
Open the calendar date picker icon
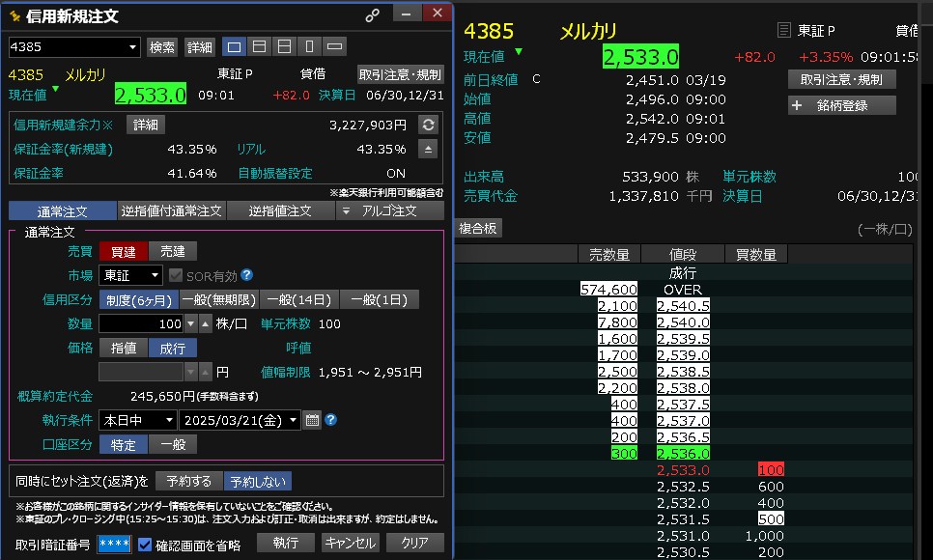[x=312, y=420]
